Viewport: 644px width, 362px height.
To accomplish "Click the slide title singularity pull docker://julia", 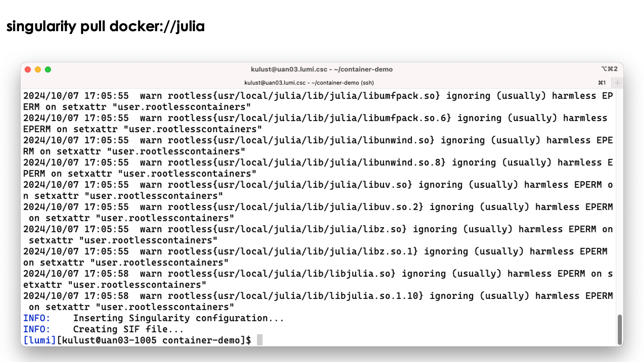I will 105,26.
